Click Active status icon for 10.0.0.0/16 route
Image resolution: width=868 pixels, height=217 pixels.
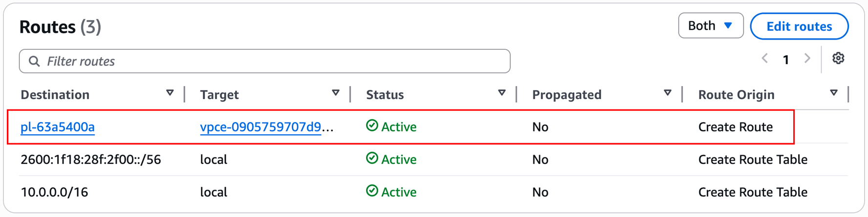(x=372, y=191)
